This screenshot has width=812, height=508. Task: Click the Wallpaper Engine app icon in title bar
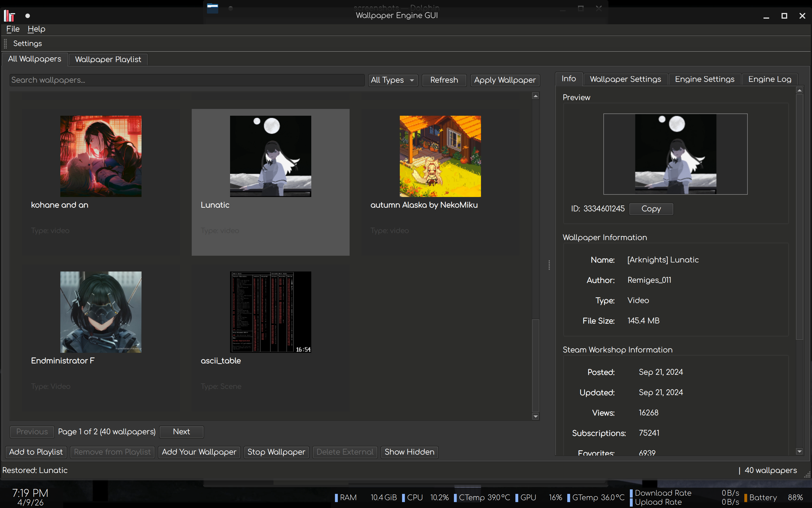pyautogui.click(x=9, y=16)
